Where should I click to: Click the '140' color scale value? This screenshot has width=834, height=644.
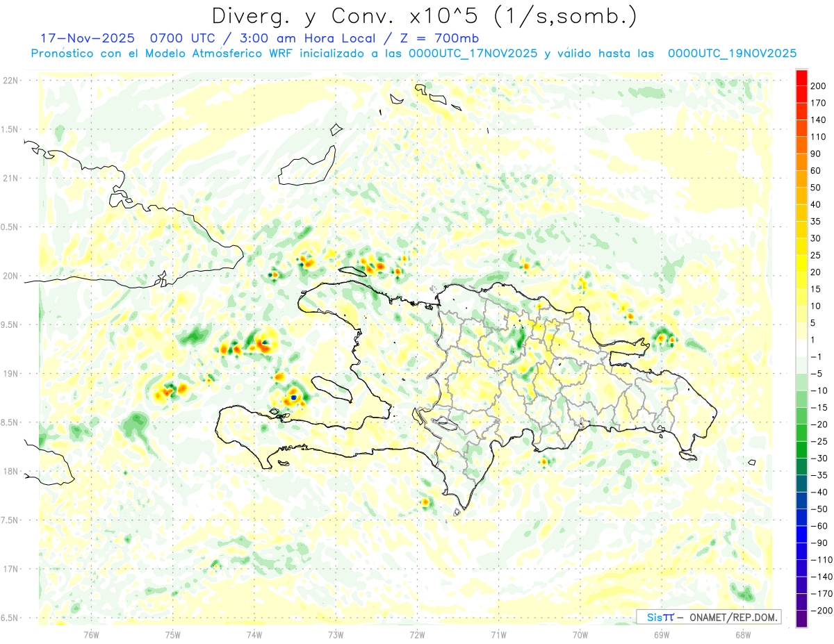819,120
